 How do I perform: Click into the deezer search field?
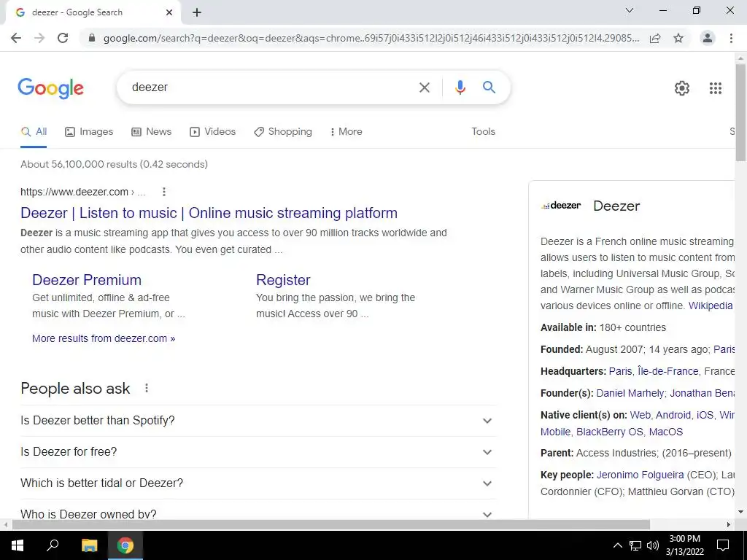267,87
